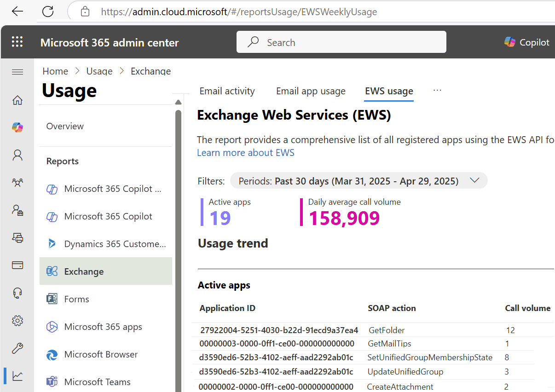The image size is (555, 392).
Task: Click the SetUnifiedGroupMembershipState cell
Action: [x=430, y=357]
